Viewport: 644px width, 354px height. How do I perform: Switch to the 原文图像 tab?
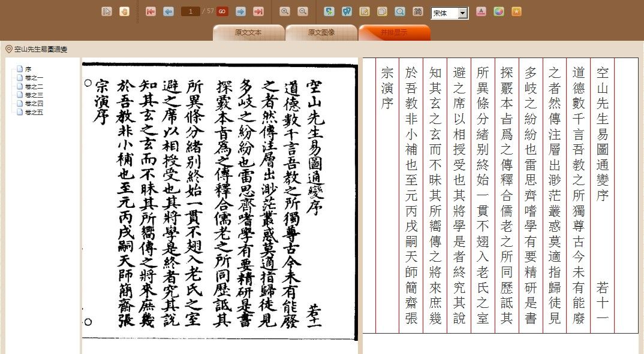[321, 33]
